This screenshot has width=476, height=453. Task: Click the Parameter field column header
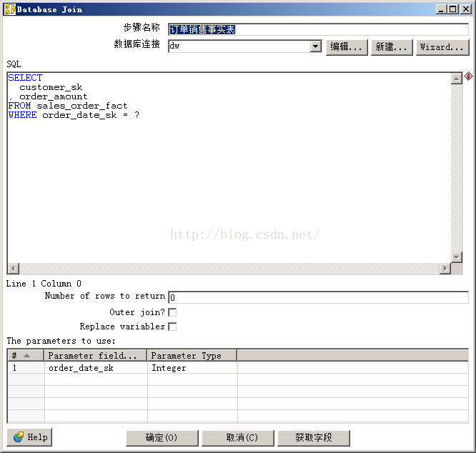pos(96,355)
